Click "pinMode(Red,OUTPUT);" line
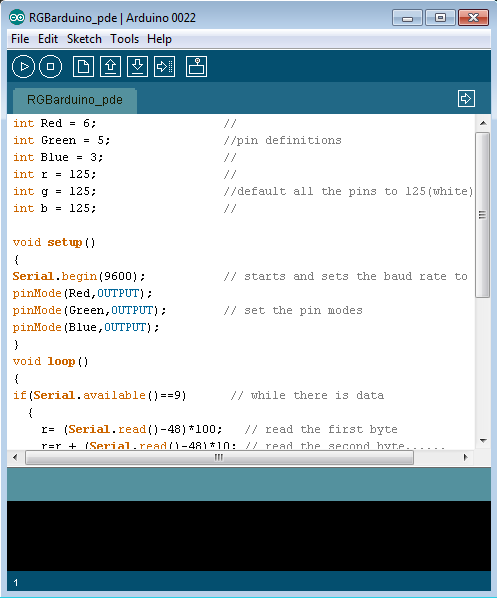Screen dimensions: 497x601 pyautogui.click(x=82, y=293)
